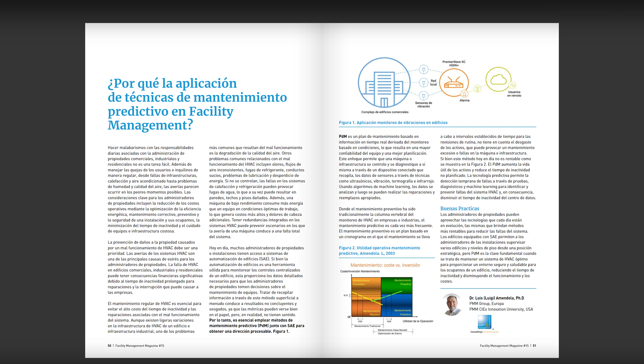Click the Buenas Practicas section heading
Image resolution: width=644 pixels, height=364 pixels.
[460, 208]
